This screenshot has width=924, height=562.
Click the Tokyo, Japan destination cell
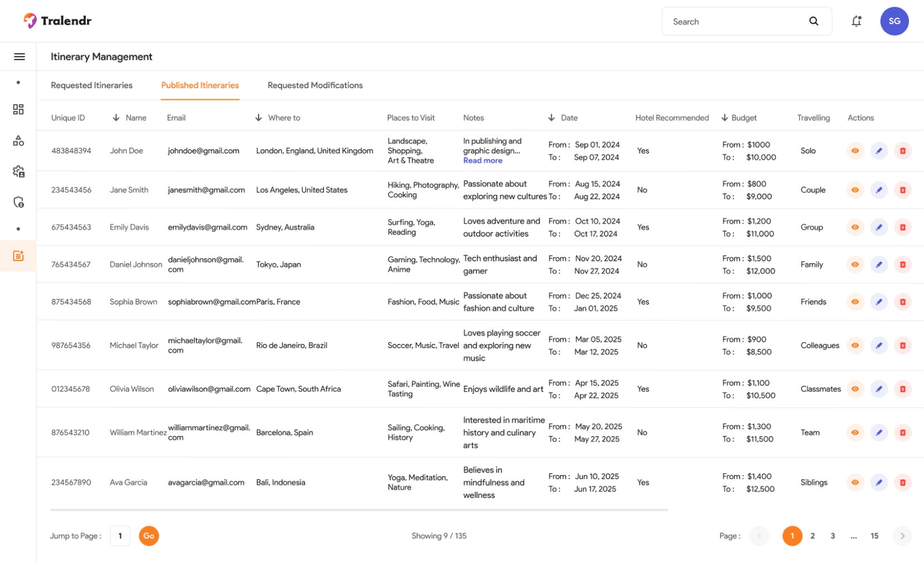coord(279,265)
